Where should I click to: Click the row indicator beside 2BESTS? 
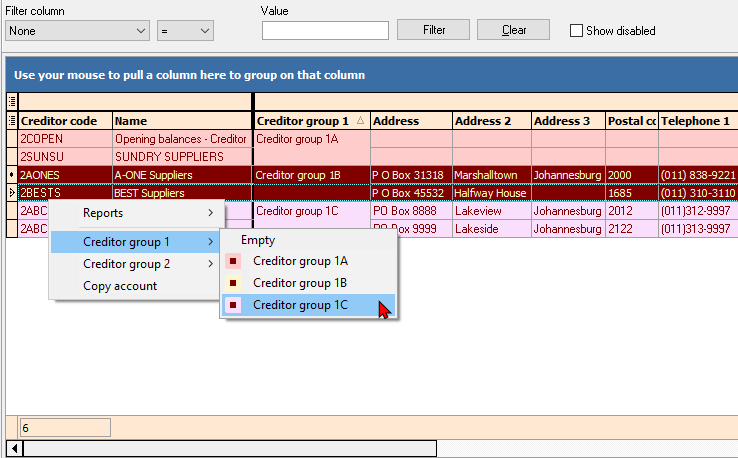[x=12, y=193]
